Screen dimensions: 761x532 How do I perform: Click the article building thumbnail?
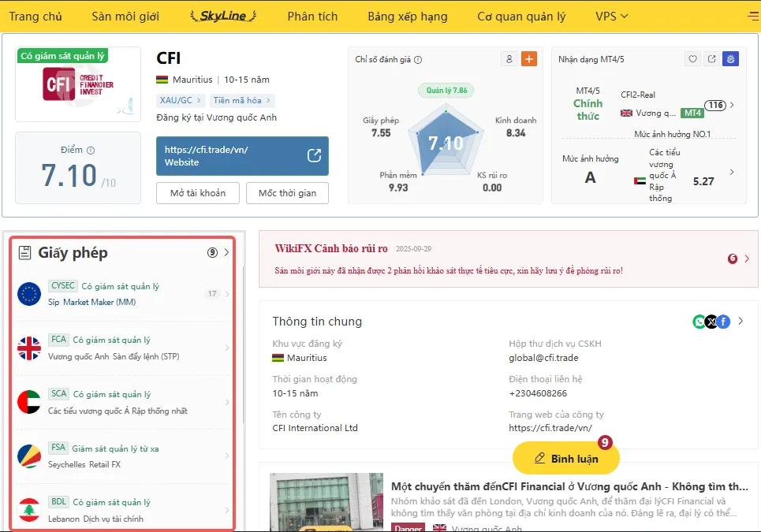pos(326,502)
